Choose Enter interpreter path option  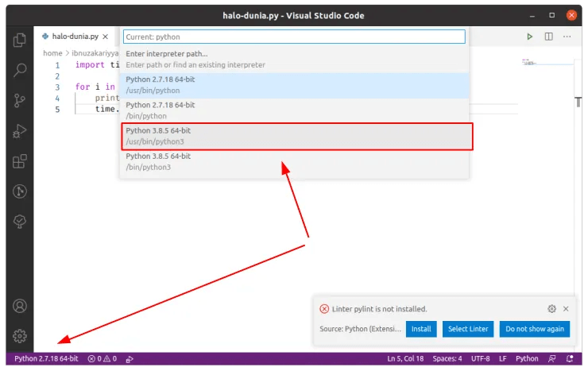294,60
